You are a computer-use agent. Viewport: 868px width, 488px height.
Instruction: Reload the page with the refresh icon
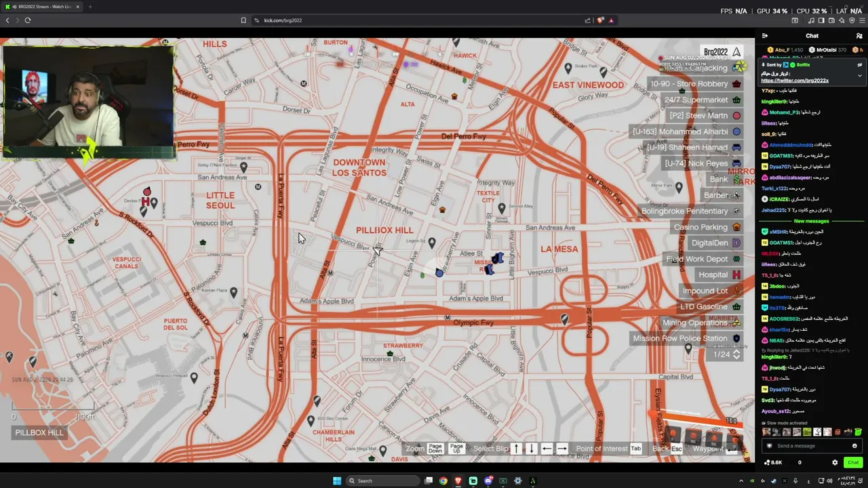(x=28, y=20)
